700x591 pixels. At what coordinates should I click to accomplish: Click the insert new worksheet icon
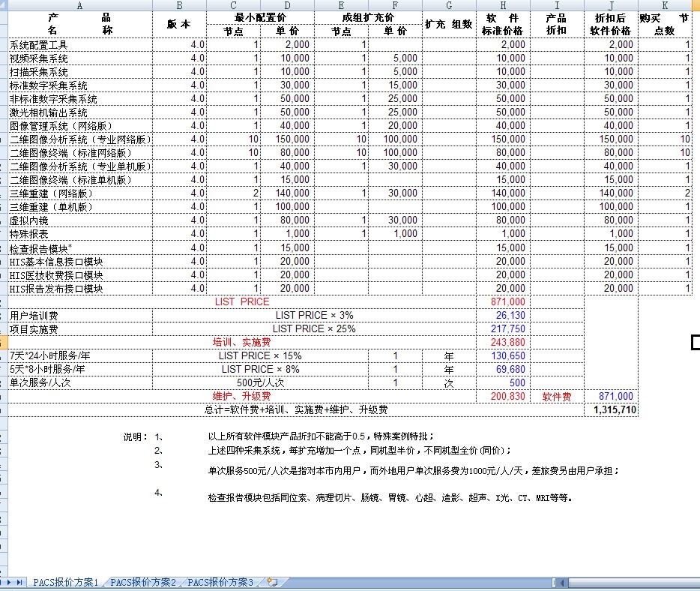tap(272, 582)
